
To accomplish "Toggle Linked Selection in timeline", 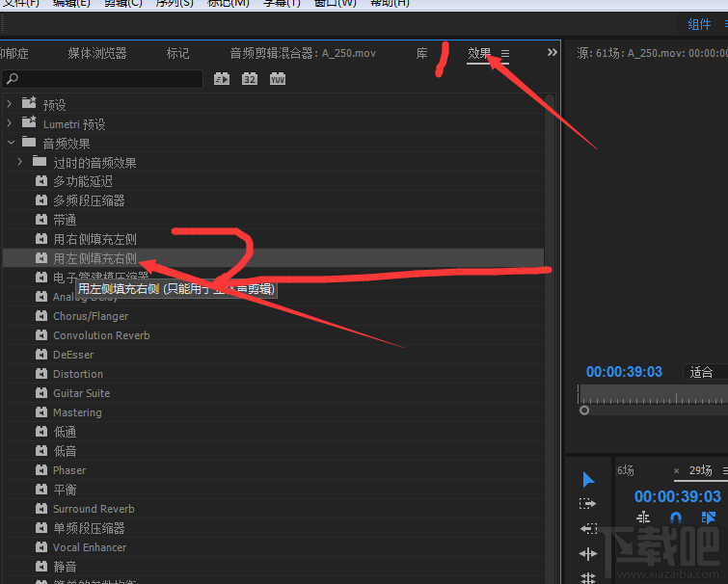I will click(709, 518).
